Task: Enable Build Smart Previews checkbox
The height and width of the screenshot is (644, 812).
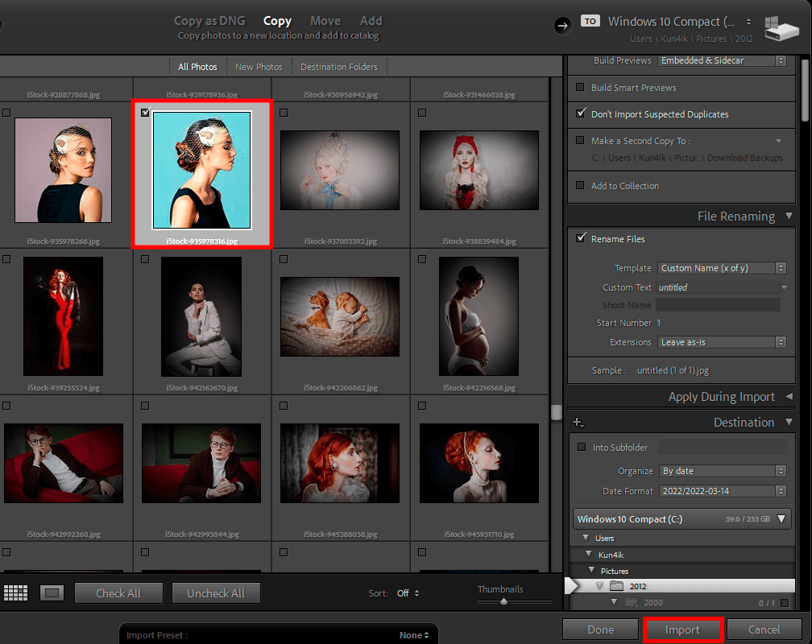Action: pyautogui.click(x=580, y=87)
